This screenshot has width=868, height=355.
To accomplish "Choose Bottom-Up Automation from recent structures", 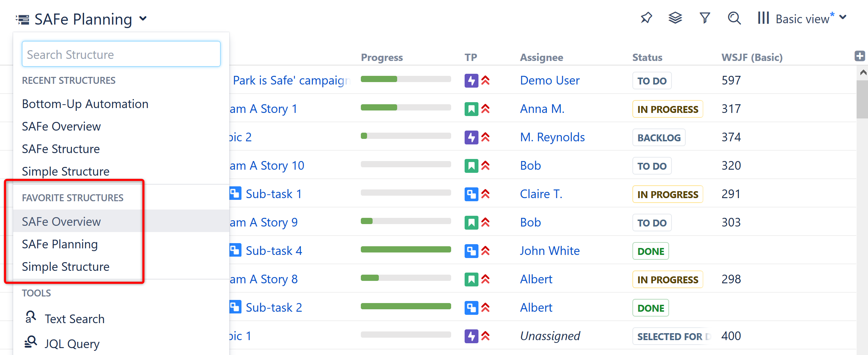I will pos(85,104).
